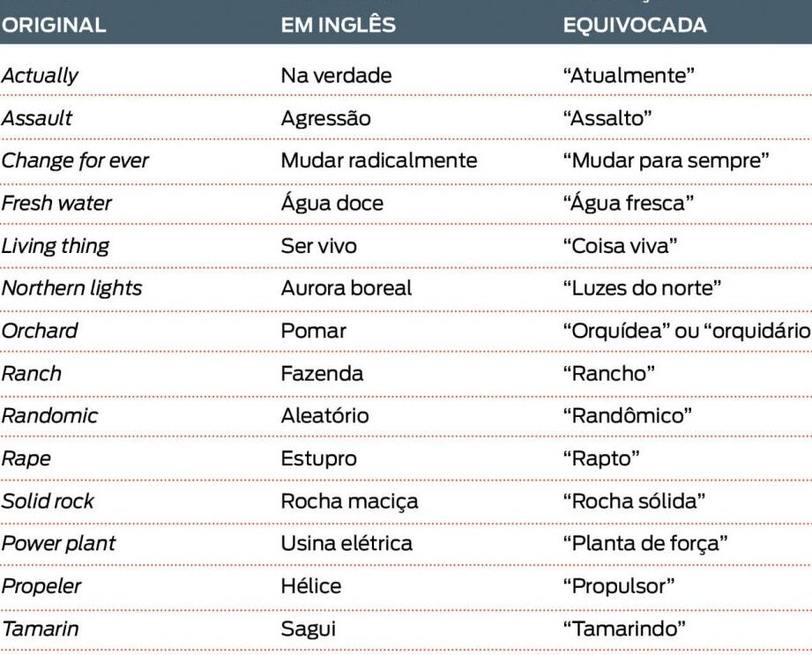This screenshot has width=812, height=655.
Task: Click Mudar radicalmente text
Action: click(378, 160)
